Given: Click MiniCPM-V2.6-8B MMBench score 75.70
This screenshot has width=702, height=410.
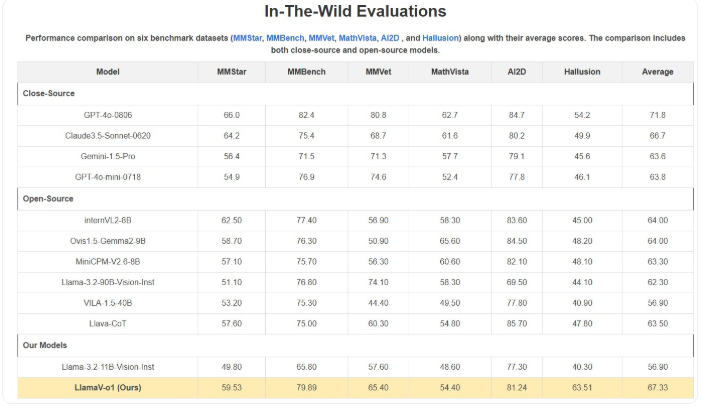Looking at the screenshot, I should pos(306,261).
